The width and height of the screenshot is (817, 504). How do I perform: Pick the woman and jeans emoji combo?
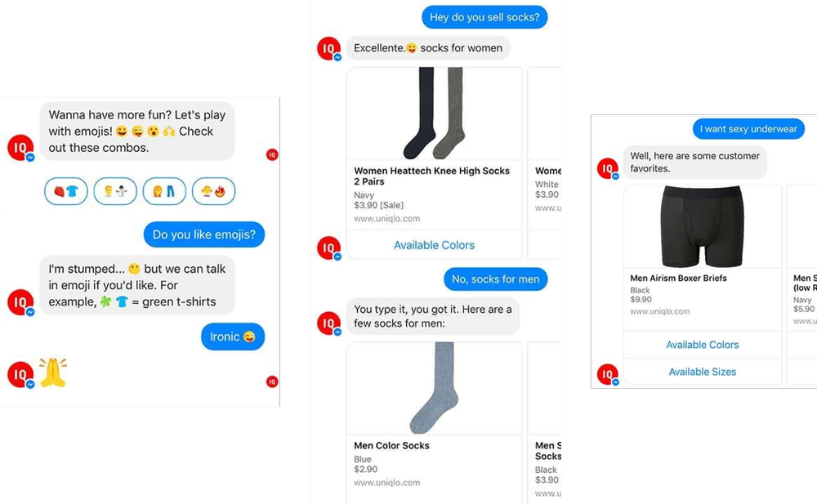(164, 191)
